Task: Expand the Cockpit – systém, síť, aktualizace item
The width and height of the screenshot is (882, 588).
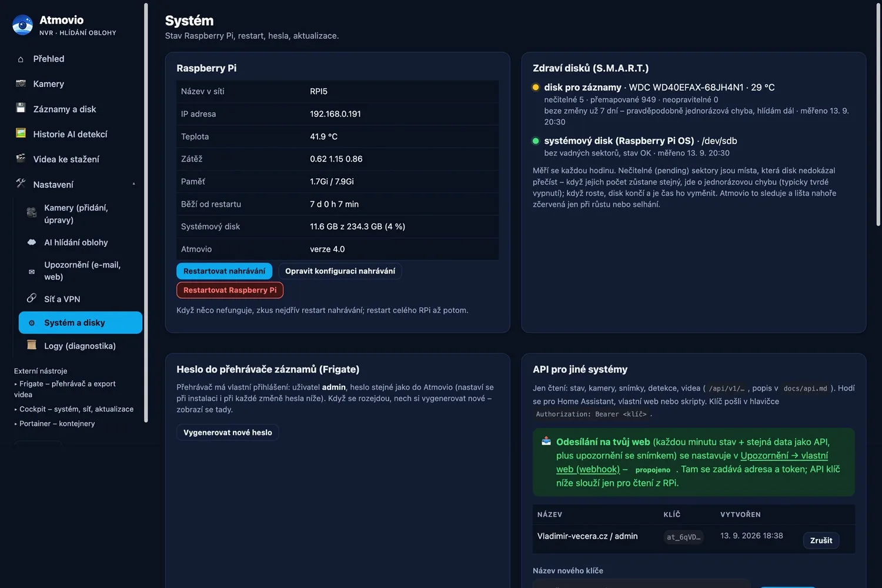Action: click(74, 409)
